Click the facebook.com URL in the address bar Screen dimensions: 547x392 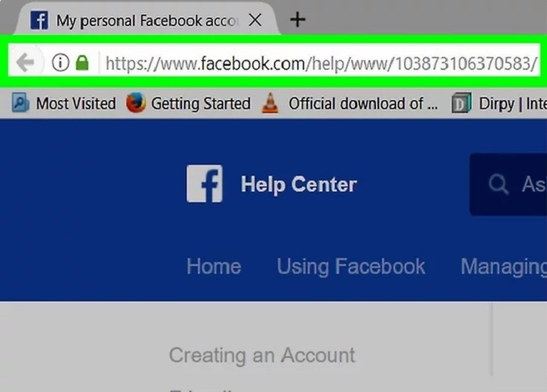point(321,64)
